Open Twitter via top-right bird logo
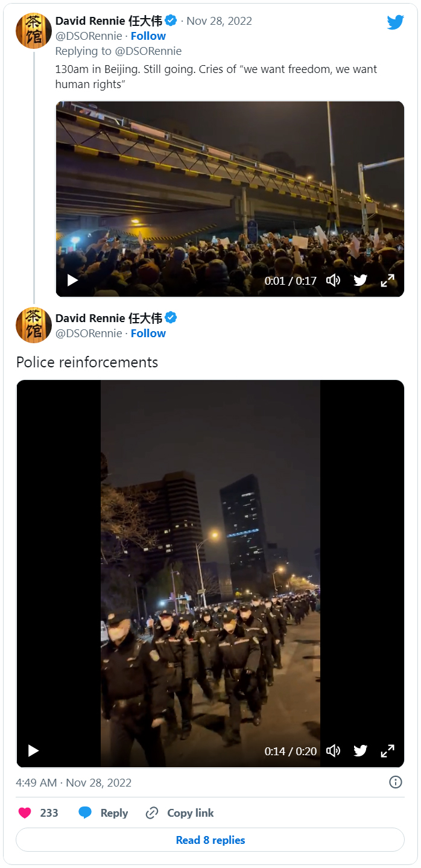 pyautogui.click(x=396, y=22)
